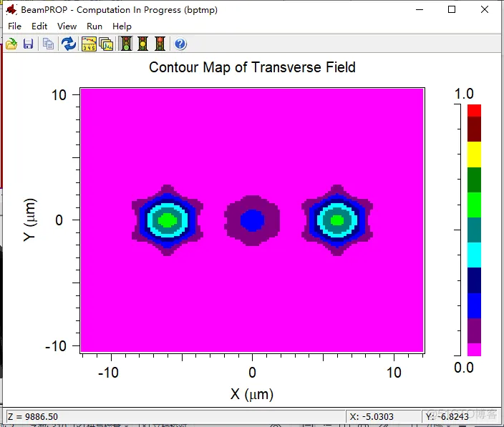This screenshot has width=504, height=427.
Task: Open the Run menu
Action: [94, 26]
